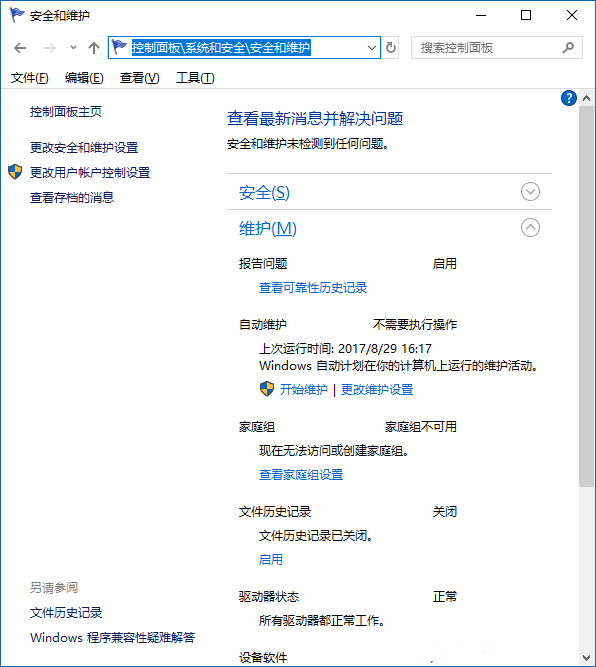The image size is (596, 667).
Task: Click the 设备软件 label
Action: point(263,658)
